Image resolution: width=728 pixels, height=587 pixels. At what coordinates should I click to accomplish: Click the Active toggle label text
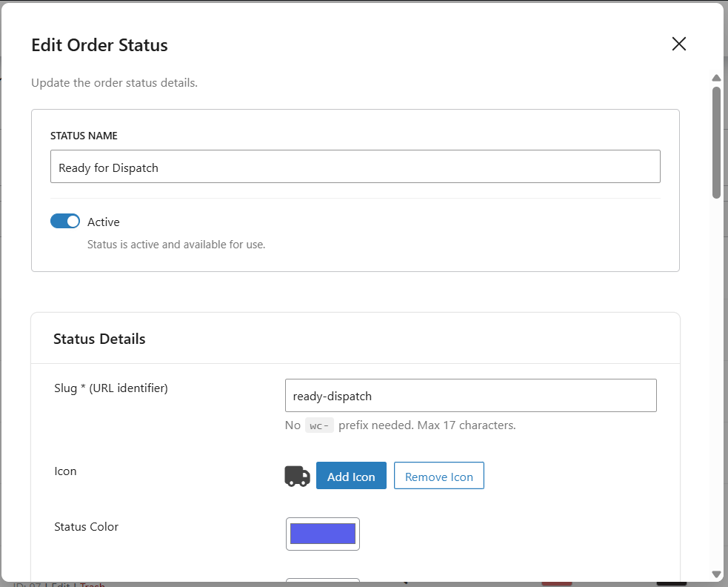[x=103, y=222]
